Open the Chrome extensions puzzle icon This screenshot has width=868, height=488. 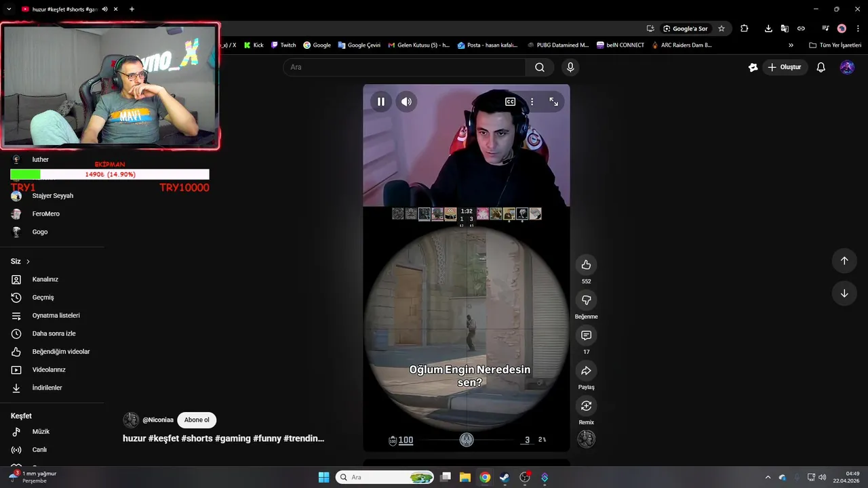pos(745,28)
